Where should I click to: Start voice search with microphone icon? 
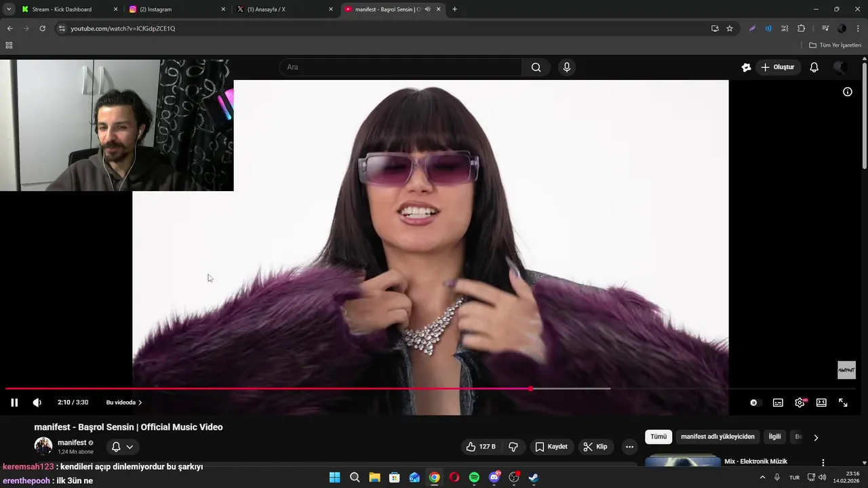[567, 67]
